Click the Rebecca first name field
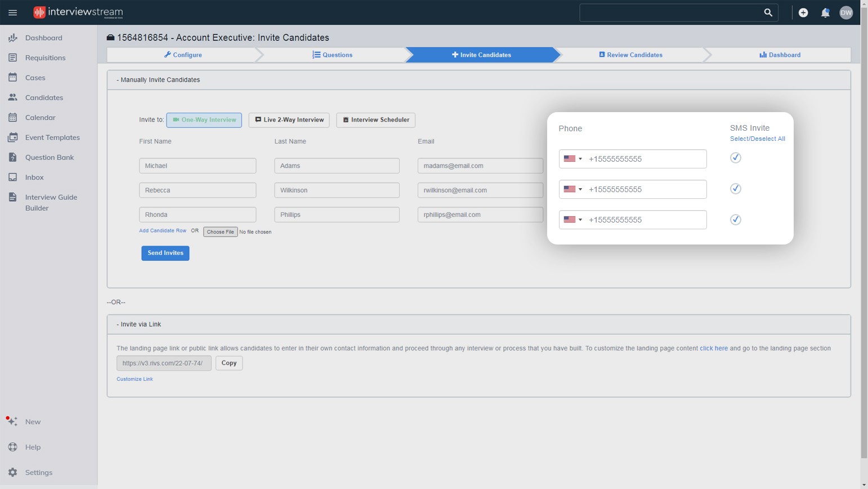This screenshot has width=868, height=489. [x=197, y=190]
